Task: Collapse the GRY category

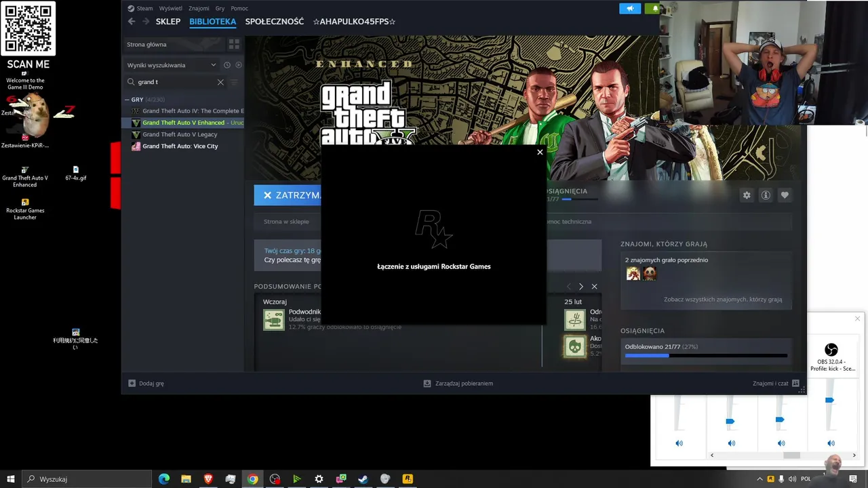Action: tap(127, 100)
